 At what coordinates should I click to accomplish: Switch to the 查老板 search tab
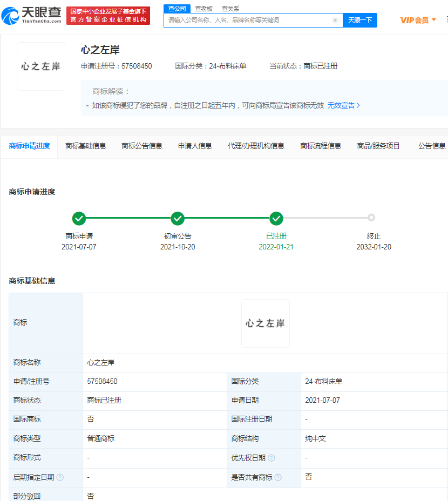[x=204, y=9]
